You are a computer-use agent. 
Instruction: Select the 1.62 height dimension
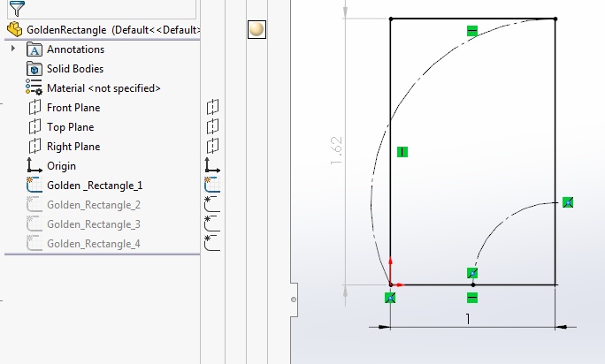coord(336,150)
